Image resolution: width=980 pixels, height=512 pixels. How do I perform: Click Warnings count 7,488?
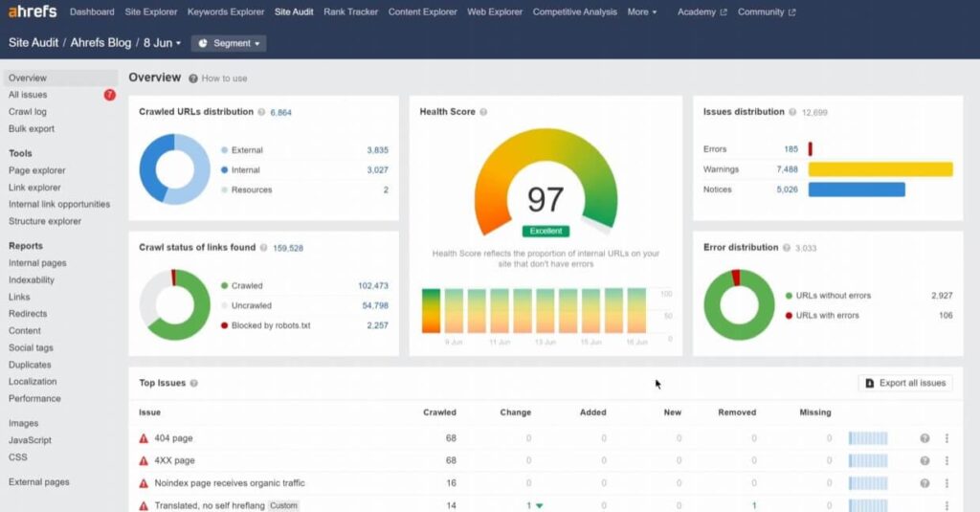coord(787,169)
